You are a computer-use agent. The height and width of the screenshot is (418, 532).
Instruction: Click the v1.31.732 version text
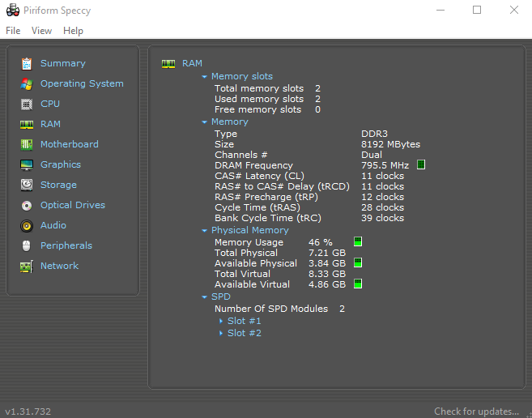pos(28,412)
